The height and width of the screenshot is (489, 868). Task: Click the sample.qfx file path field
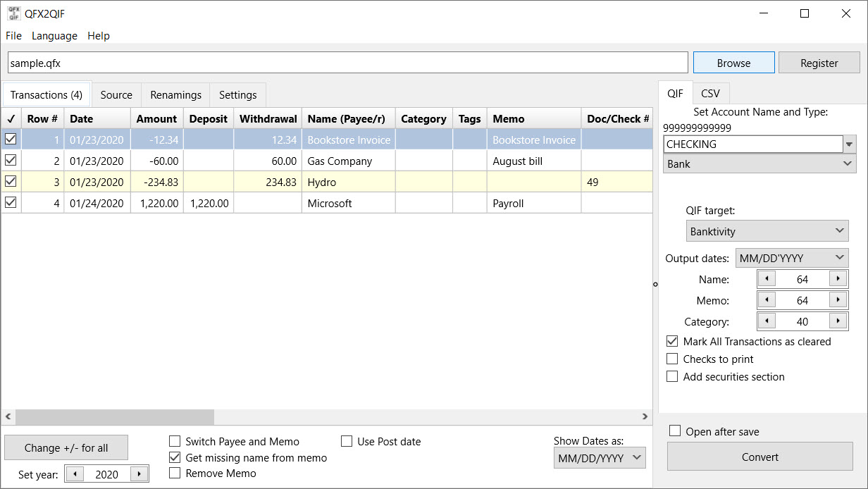[348, 63]
